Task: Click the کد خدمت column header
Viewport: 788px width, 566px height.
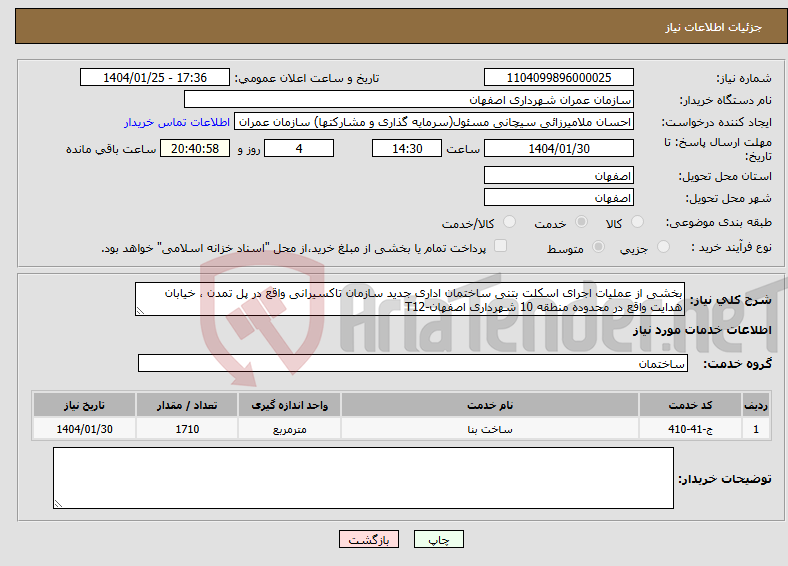Action: click(691, 405)
